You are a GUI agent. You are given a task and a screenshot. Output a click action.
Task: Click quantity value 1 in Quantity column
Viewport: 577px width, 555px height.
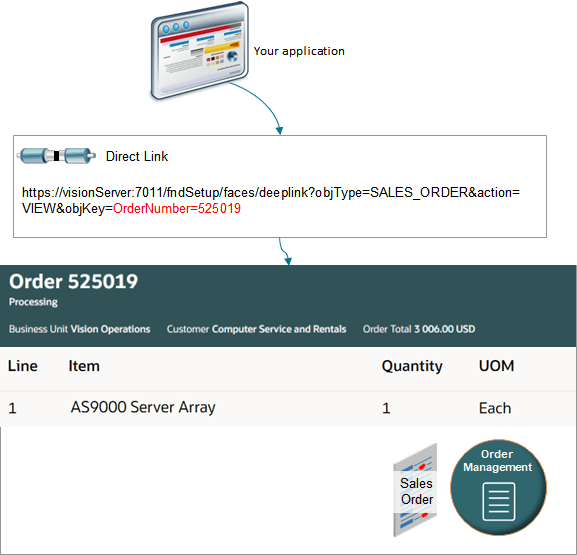pyautogui.click(x=386, y=409)
